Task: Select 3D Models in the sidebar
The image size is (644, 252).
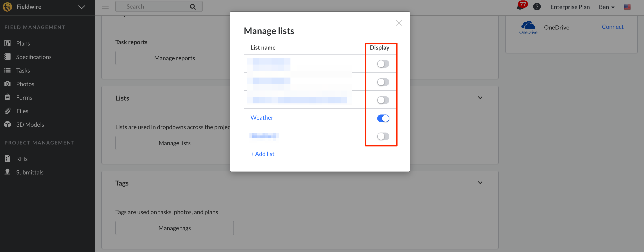Action: pos(30,124)
